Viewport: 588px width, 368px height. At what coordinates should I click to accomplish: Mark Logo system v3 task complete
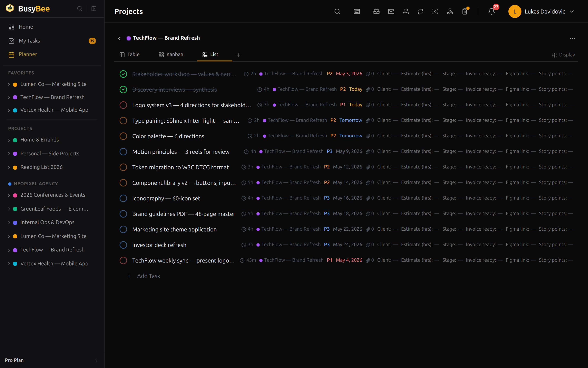click(123, 105)
